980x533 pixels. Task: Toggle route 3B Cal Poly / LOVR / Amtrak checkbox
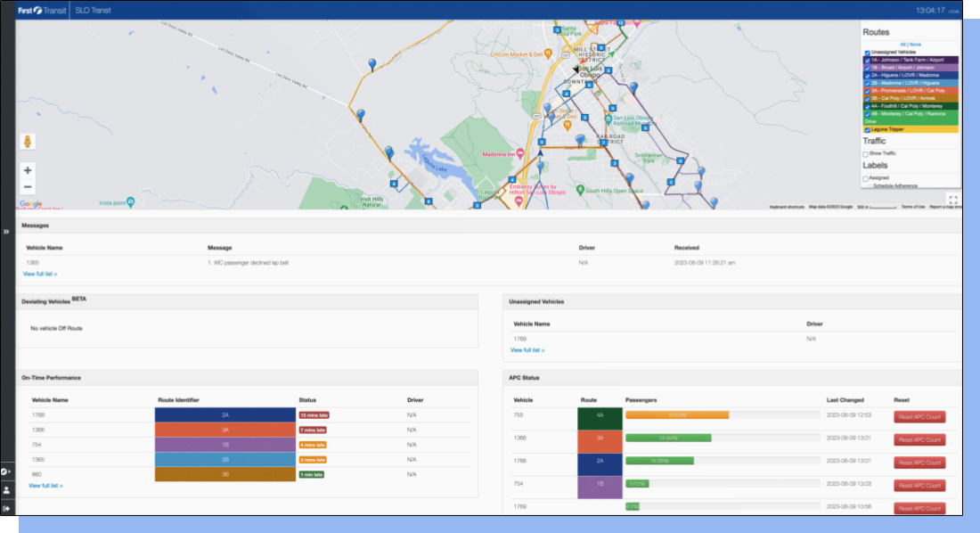pos(867,99)
